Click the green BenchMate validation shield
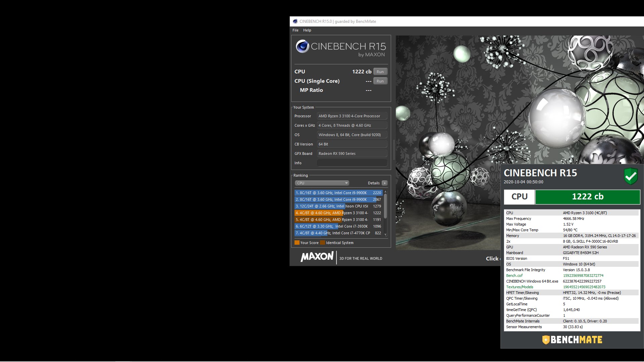 [631, 176]
